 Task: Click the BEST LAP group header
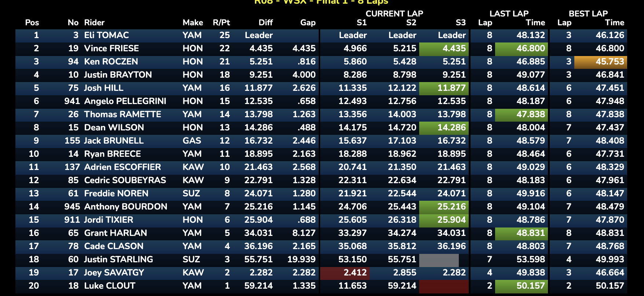tap(588, 14)
